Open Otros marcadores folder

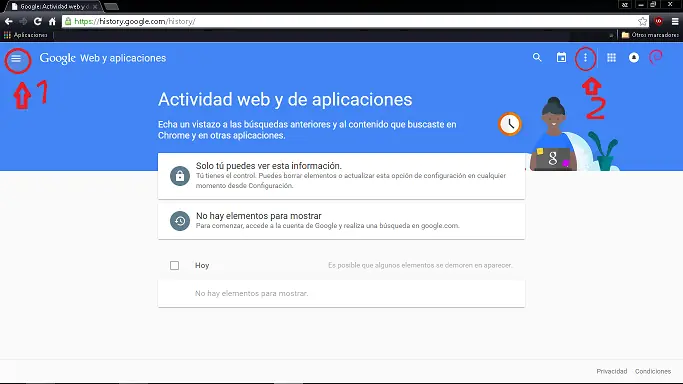click(650, 35)
